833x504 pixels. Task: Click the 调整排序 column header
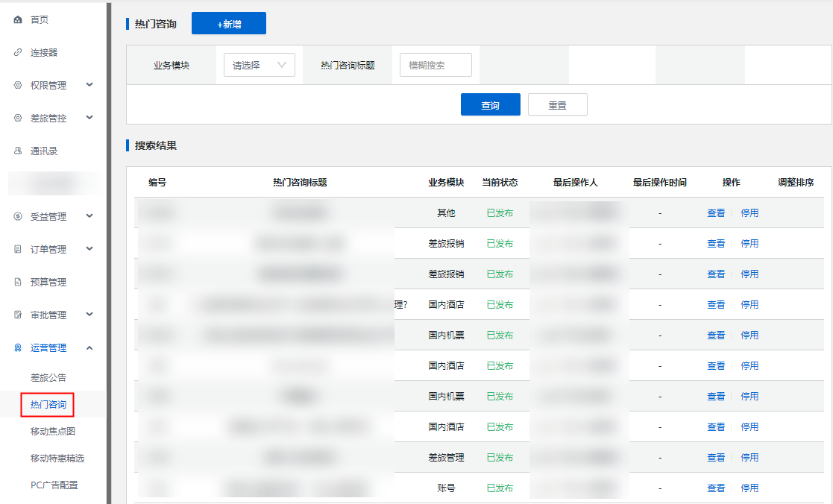[796, 182]
